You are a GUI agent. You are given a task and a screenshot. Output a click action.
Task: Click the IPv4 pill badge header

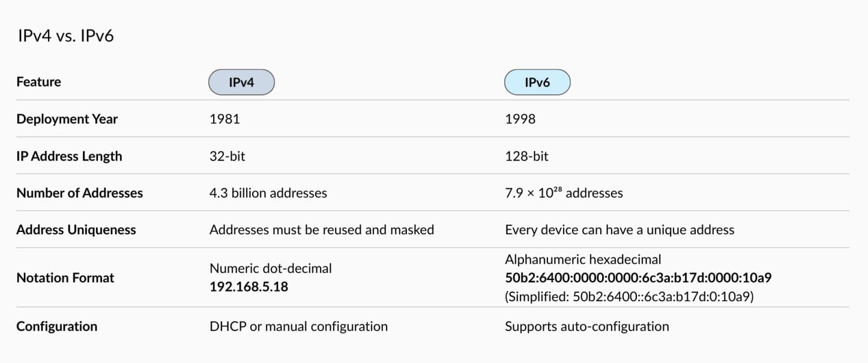241,82
